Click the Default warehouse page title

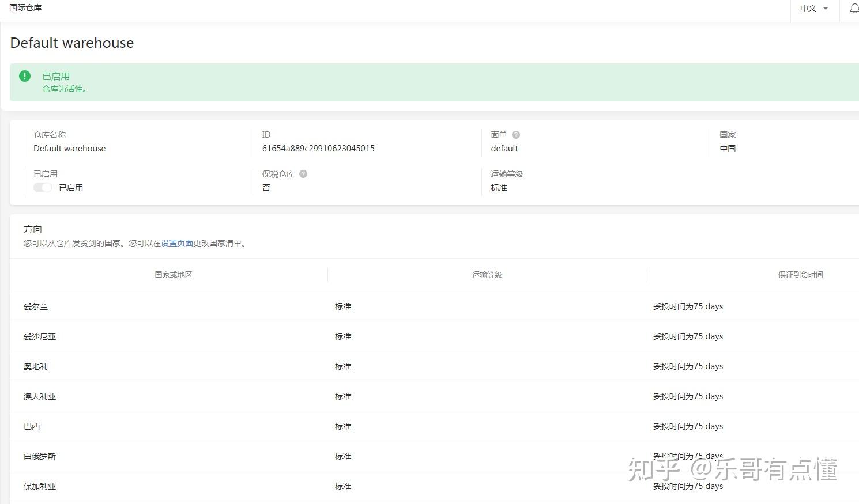point(71,43)
